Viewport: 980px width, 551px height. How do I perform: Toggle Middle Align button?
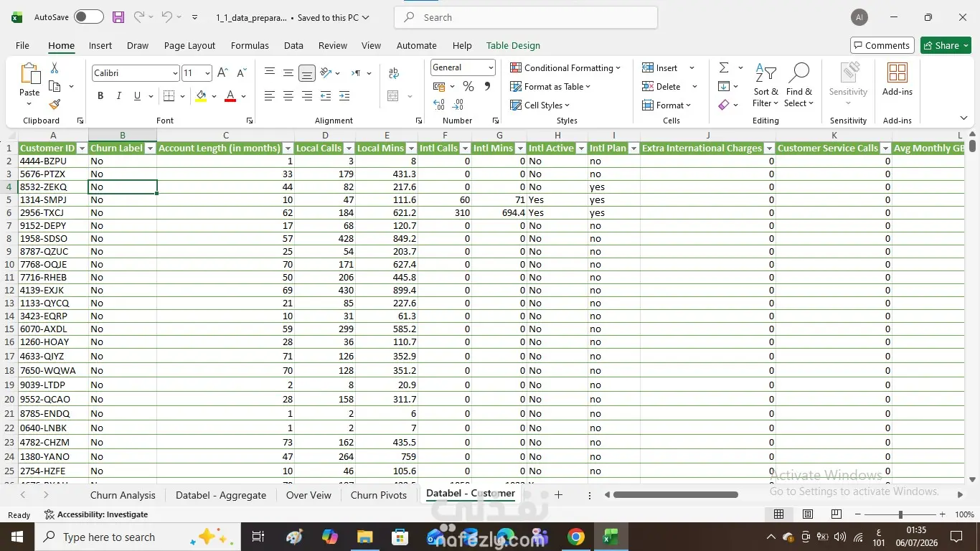pyautogui.click(x=288, y=72)
